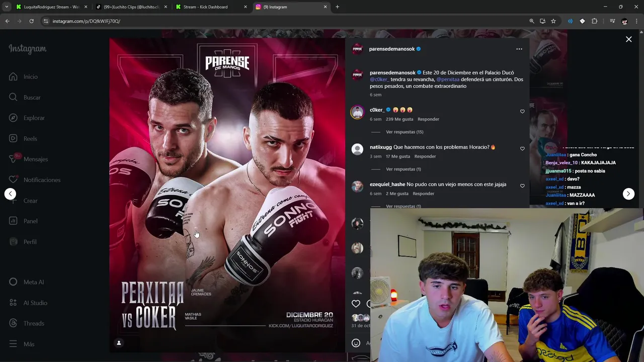
Task: Open tab search dropdown arrow
Action: [x=7, y=7]
